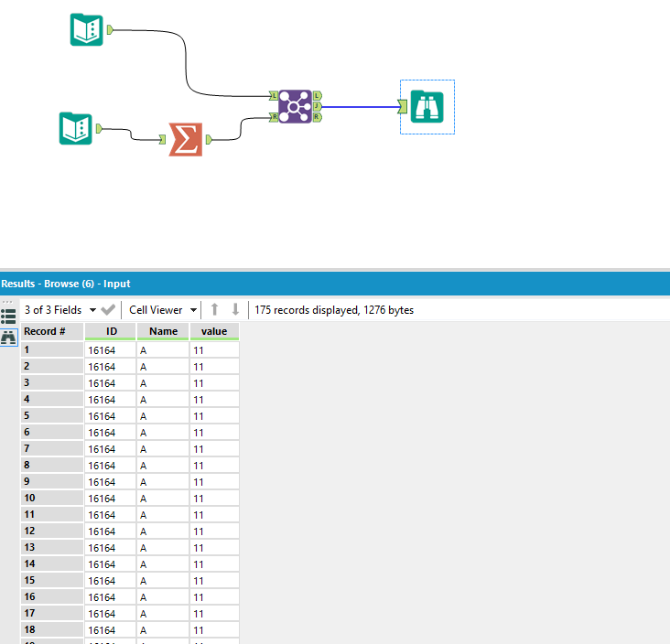This screenshot has height=644, width=670.
Task: Click the 175 records displayed status text
Action: [334, 310]
